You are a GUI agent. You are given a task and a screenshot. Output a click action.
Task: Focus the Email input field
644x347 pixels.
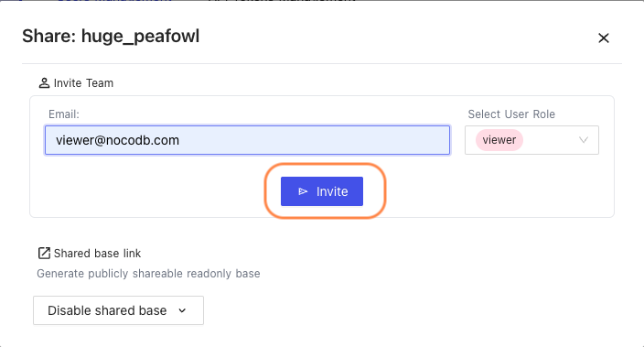pos(247,140)
